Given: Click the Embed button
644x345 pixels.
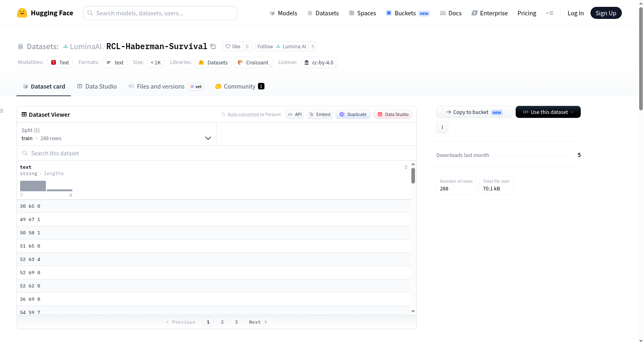Looking at the screenshot, I should 320,114.
